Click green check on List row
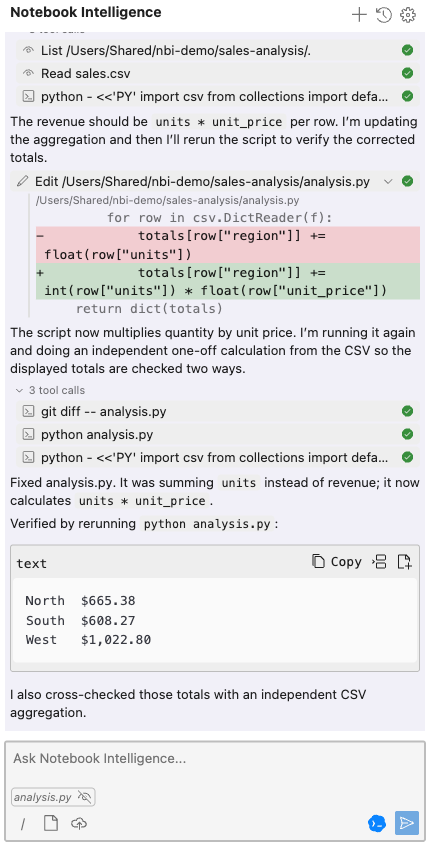 coord(407,50)
